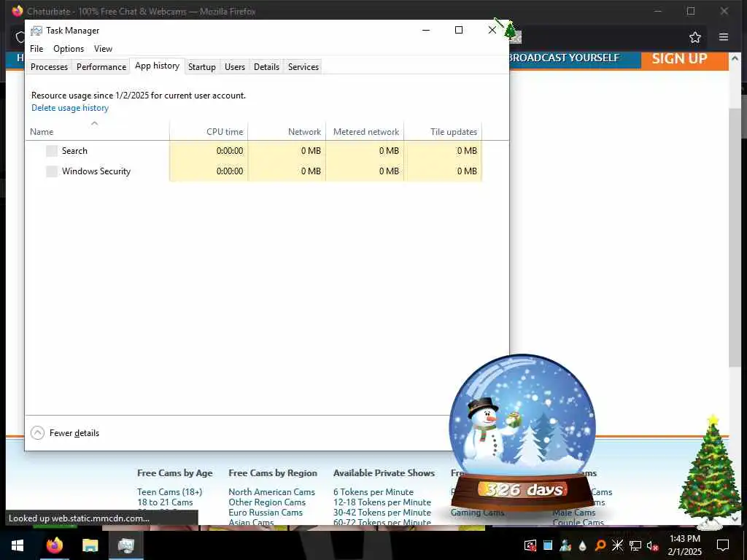This screenshot has height=560, width=747.
Task: Click the Firefox shield icon in the address bar
Action: pos(20,37)
